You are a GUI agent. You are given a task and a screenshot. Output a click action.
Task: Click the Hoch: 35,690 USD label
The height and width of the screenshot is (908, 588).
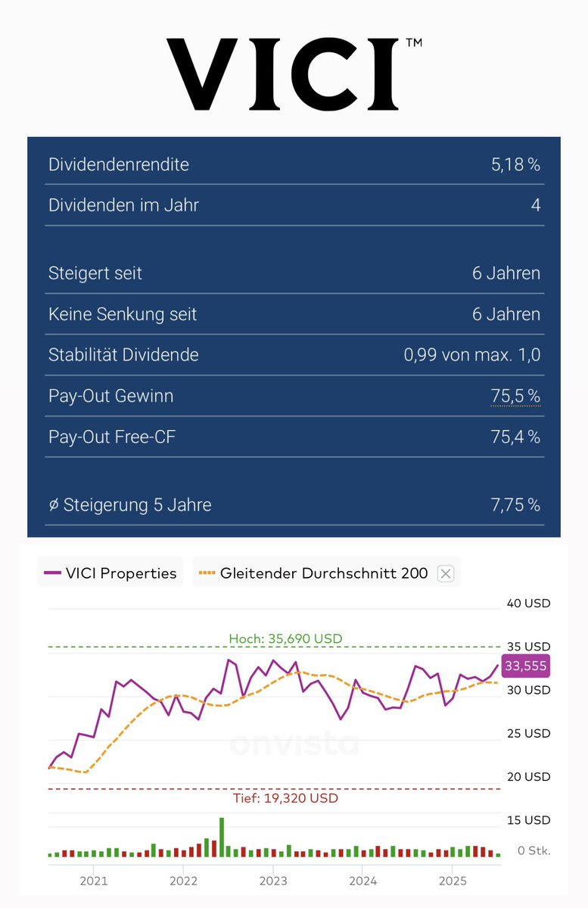286,638
